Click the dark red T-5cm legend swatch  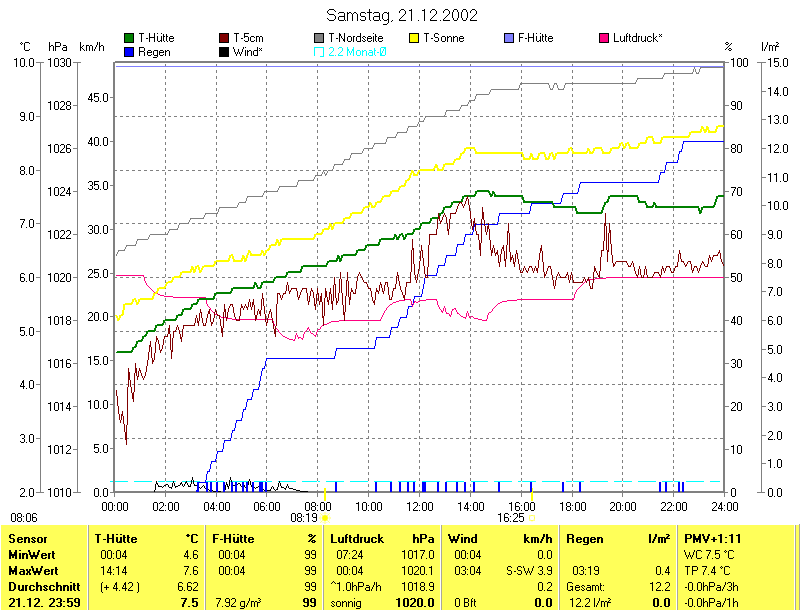[x=224, y=38]
